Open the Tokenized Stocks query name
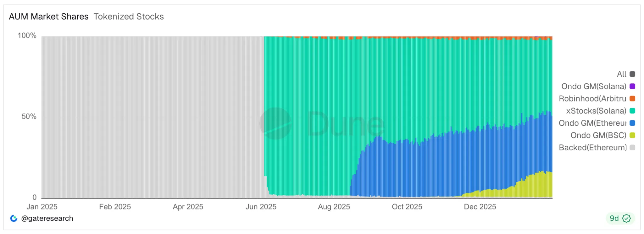The image size is (644, 234). (129, 17)
